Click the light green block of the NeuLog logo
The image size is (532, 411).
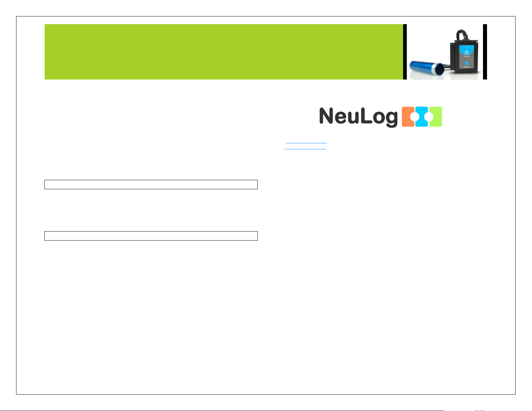pos(435,117)
